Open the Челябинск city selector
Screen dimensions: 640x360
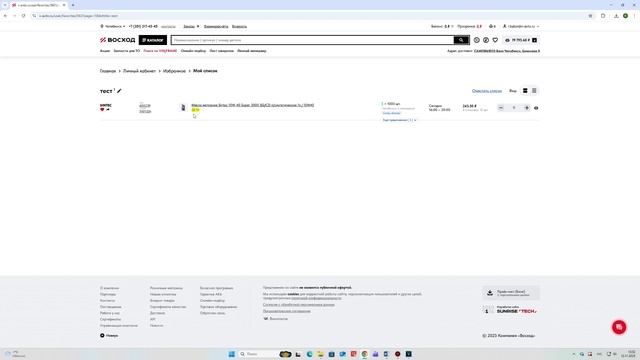coord(113,26)
